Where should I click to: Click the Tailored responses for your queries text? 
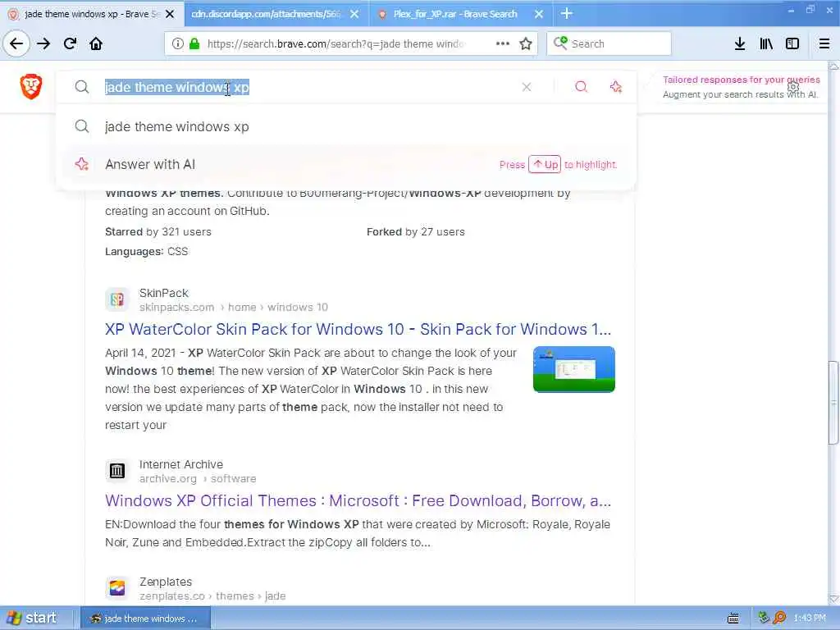pyautogui.click(x=742, y=80)
